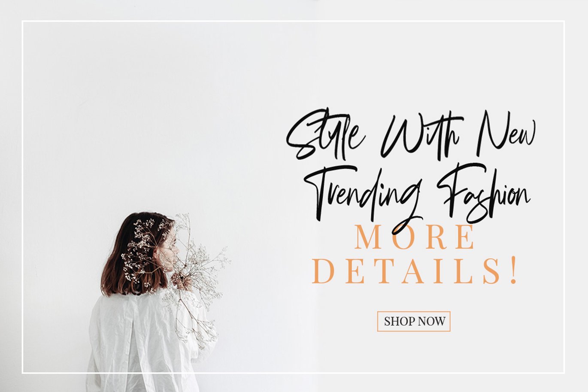Click the orange "DETAILS!" text
Screen dimensions: 588x392
(415, 270)
